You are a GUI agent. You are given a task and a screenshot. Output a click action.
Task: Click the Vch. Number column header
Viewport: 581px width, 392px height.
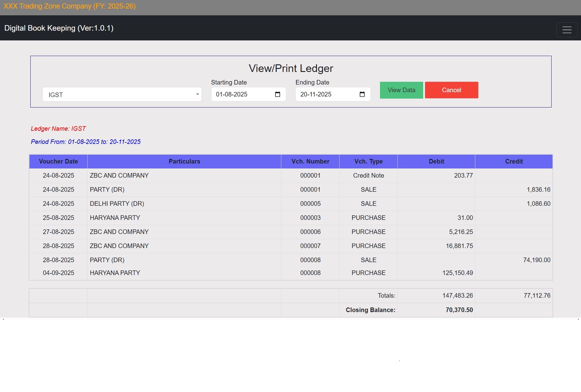(310, 161)
